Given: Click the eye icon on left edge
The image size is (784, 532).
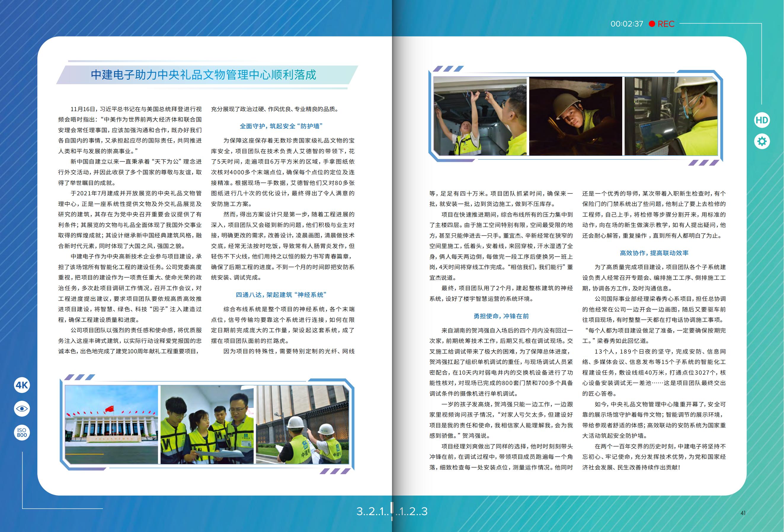Looking at the screenshot, I should [22, 408].
